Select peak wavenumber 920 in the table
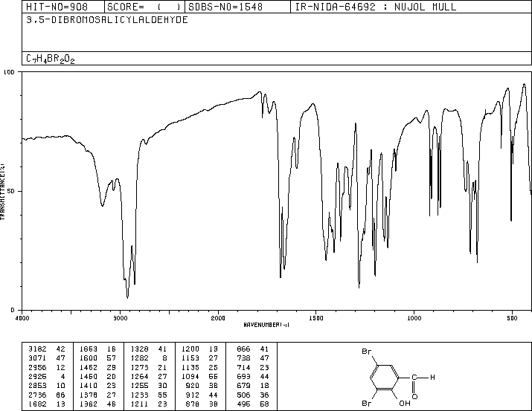The height and width of the screenshot is (411, 532). [193, 386]
